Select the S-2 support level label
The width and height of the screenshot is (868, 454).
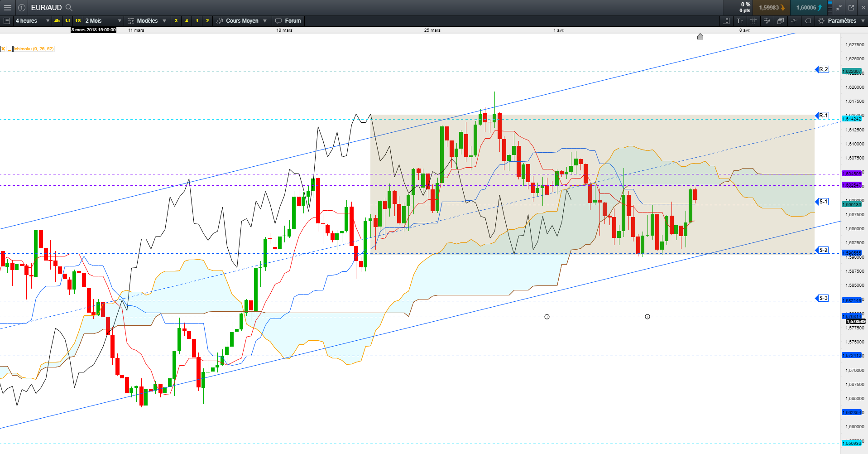[823, 250]
